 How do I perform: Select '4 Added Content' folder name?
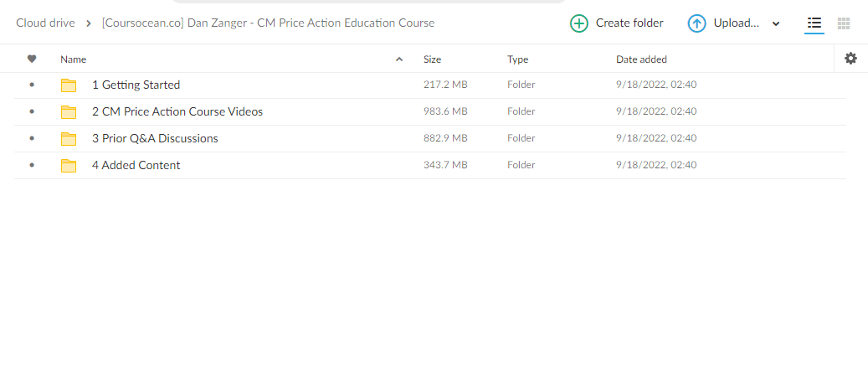click(x=136, y=165)
